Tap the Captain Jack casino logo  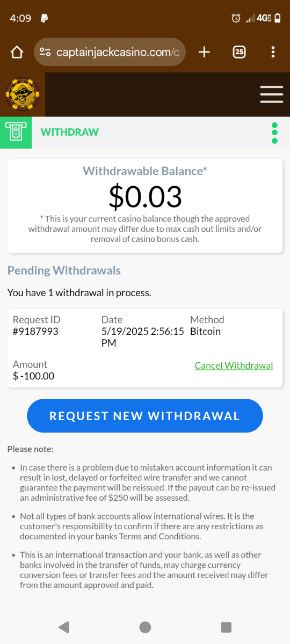23,94
